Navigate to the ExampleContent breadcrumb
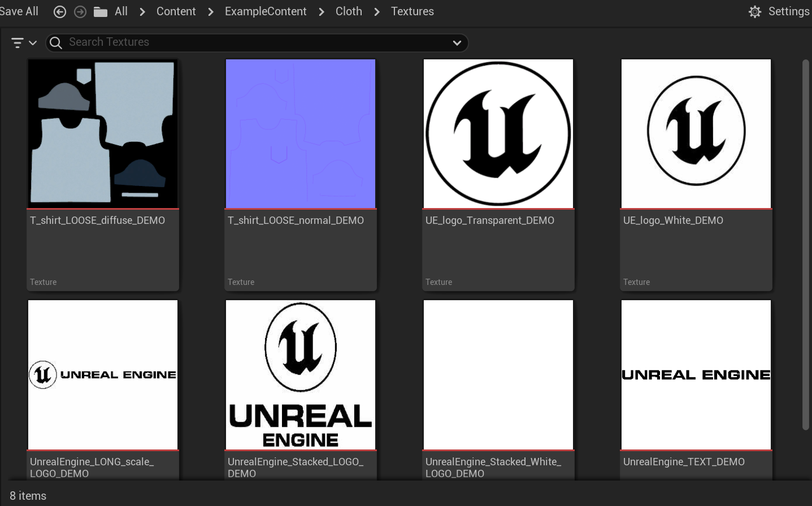This screenshot has width=812, height=506. click(x=266, y=11)
